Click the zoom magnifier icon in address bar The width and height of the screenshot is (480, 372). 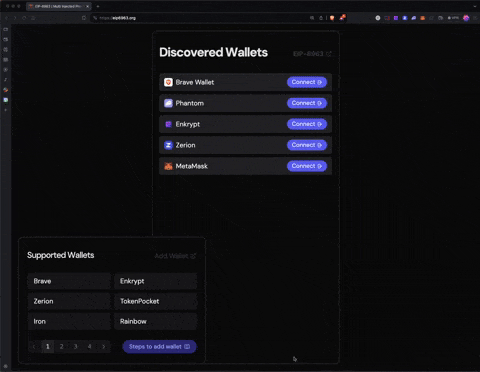tap(312, 18)
